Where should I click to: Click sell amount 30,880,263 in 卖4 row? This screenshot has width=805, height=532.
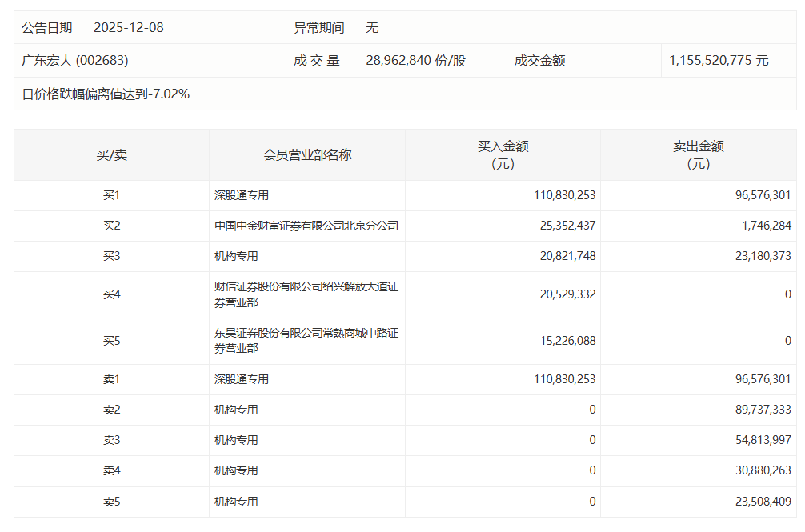point(755,471)
